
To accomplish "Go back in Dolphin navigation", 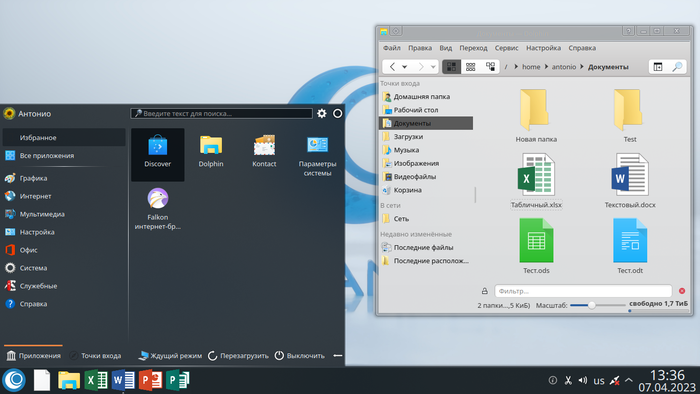I will click(x=392, y=67).
